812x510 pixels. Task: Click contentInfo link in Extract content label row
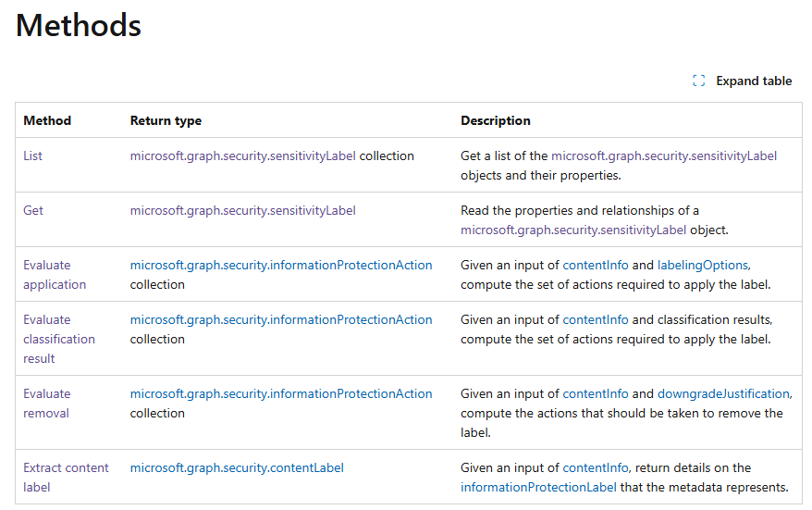coord(596,467)
